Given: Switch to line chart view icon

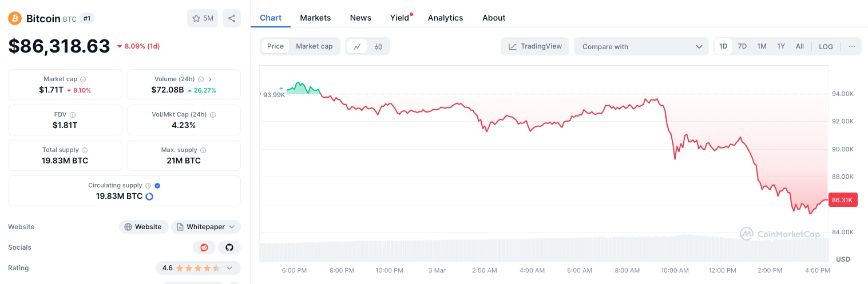Looking at the screenshot, I should [357, 46].
